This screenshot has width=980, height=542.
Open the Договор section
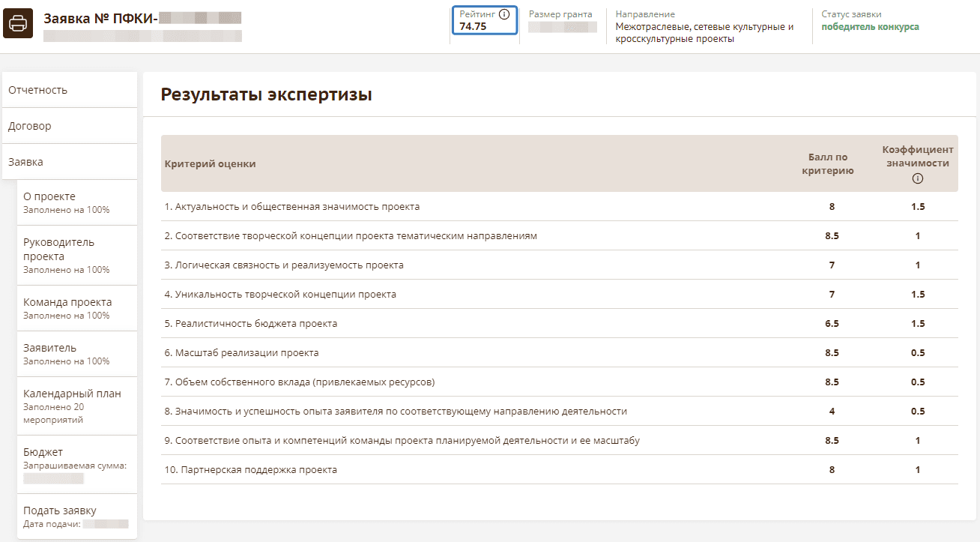coord(70,126)
